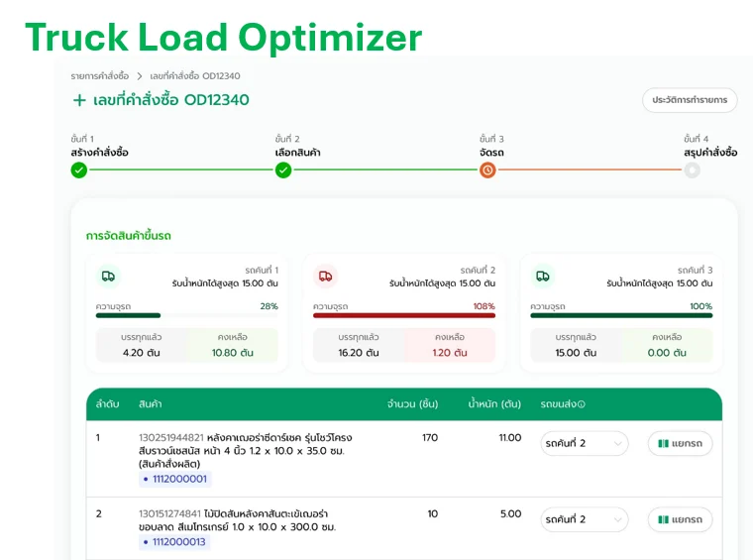
Task: Click the split icon in row 1 แยกรถ button
Action: pyautogui.click(x=663, y=443)
